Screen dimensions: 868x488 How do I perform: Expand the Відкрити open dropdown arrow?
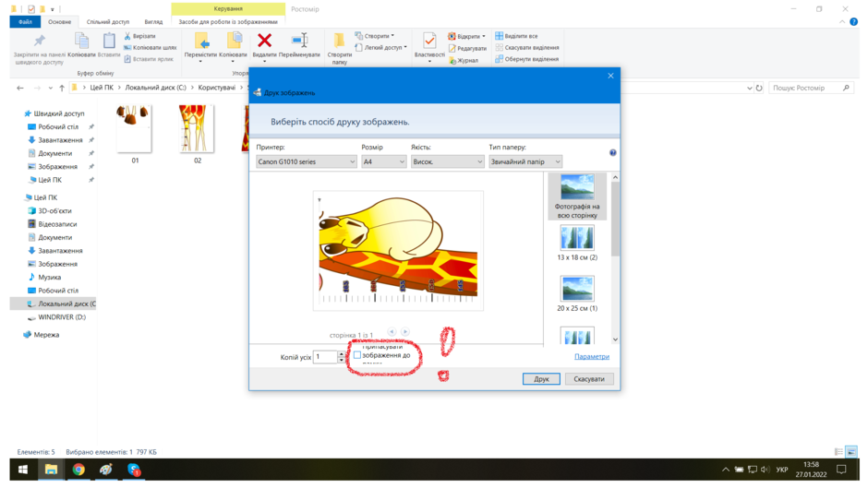[x=484, y=37]
